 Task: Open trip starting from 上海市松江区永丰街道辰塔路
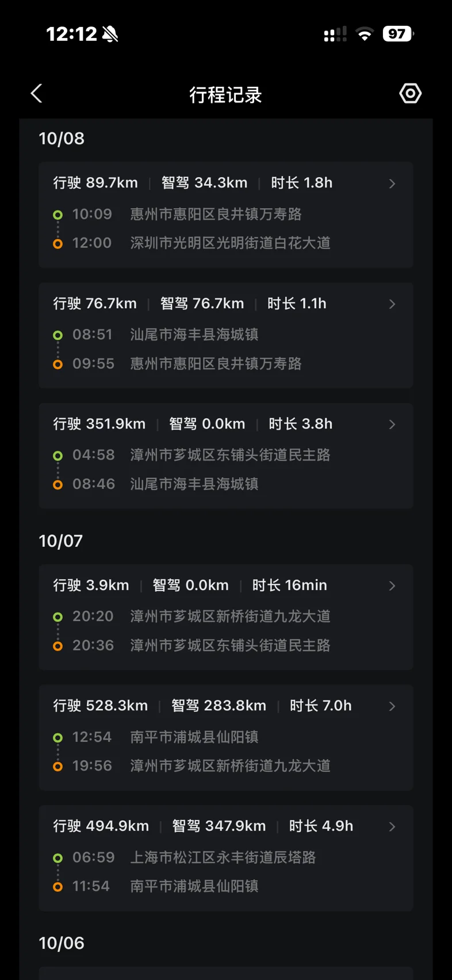[223, 857]
